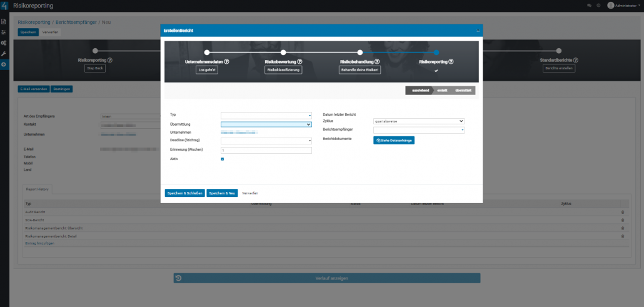644x307 pixels.
Task: Click Speichern & Schließen button
Action: tap(184, 193)
